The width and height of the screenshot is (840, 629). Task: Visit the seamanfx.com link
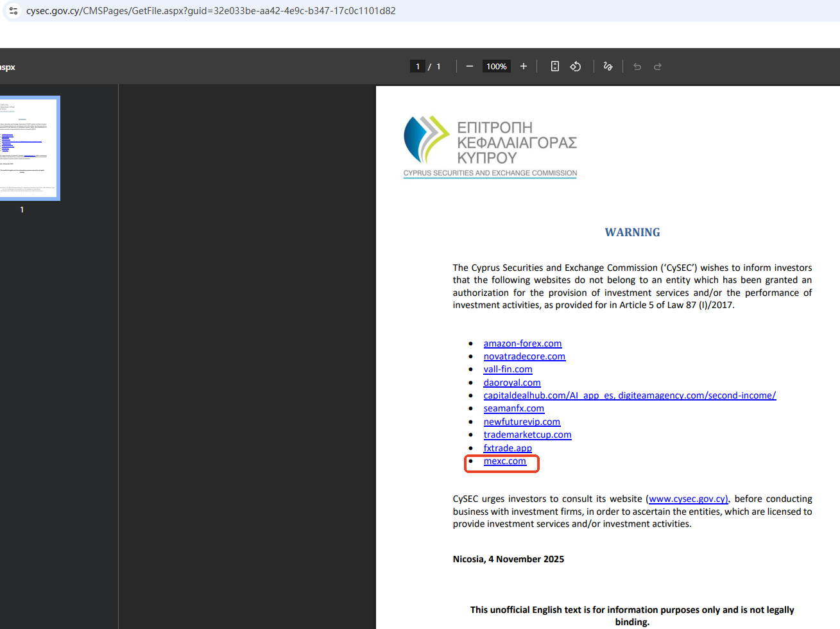(x=513, y=408)
